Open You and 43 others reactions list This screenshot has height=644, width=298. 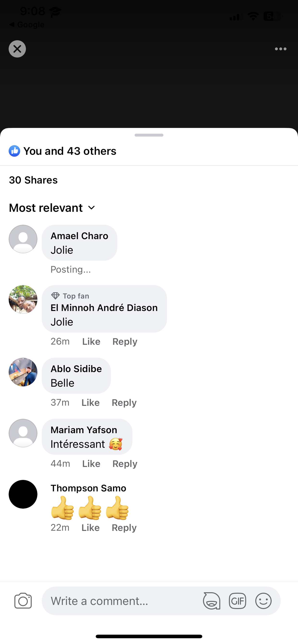coord(70,151)
